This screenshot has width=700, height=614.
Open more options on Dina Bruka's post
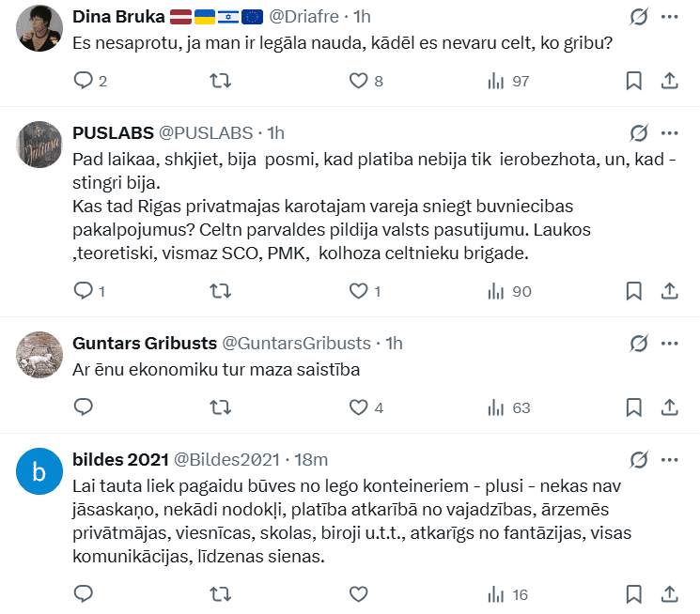(670, 17)
